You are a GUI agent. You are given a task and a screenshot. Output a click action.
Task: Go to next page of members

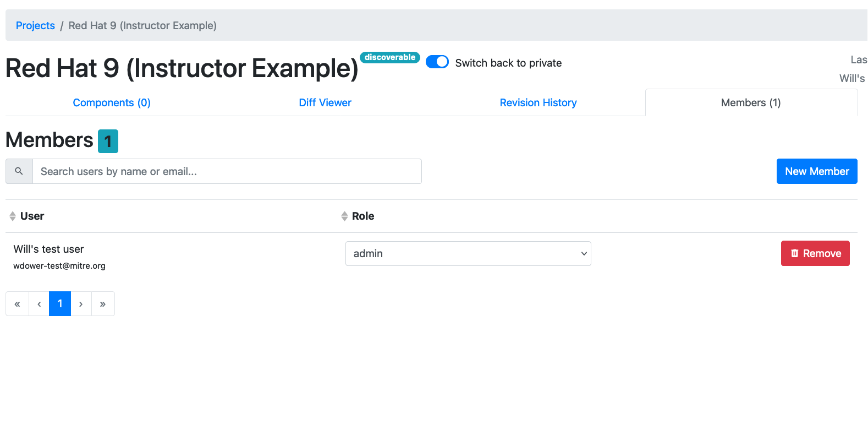point(81,304)
